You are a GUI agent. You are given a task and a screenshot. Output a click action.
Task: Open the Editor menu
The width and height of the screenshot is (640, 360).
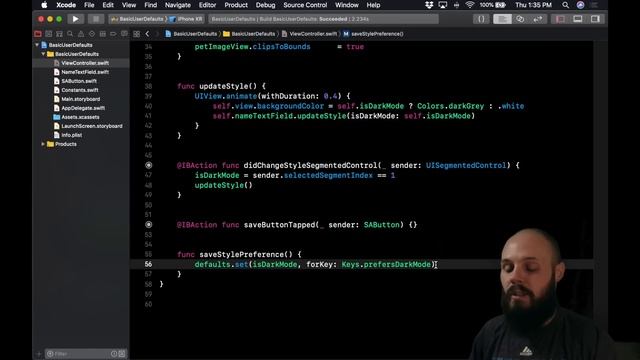coord(207,5)
